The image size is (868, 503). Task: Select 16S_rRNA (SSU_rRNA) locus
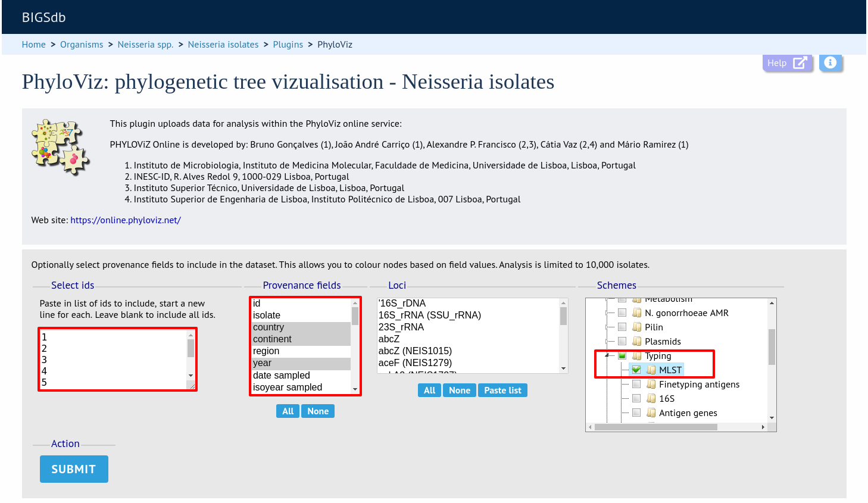(x=468, y=315)
